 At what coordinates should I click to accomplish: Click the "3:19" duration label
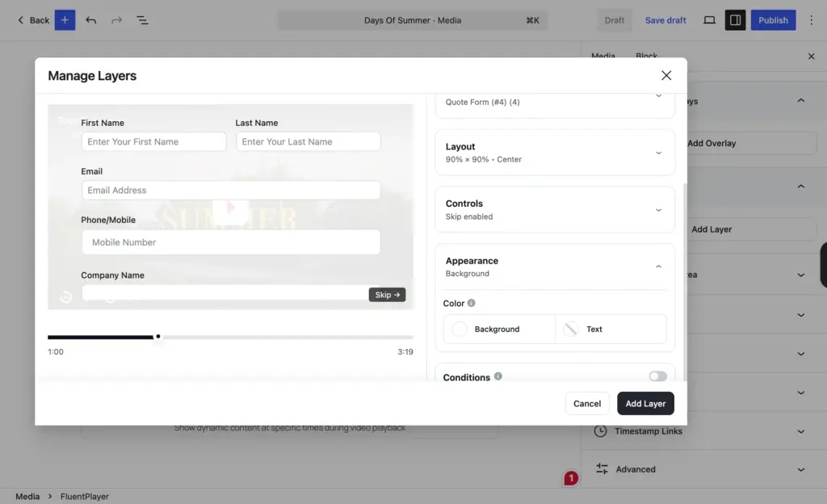tap(405, 351)
